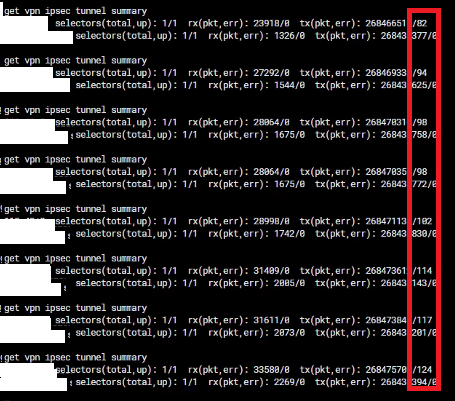
Task: Select the rx value 33580/0
Action: coord(271,370)
